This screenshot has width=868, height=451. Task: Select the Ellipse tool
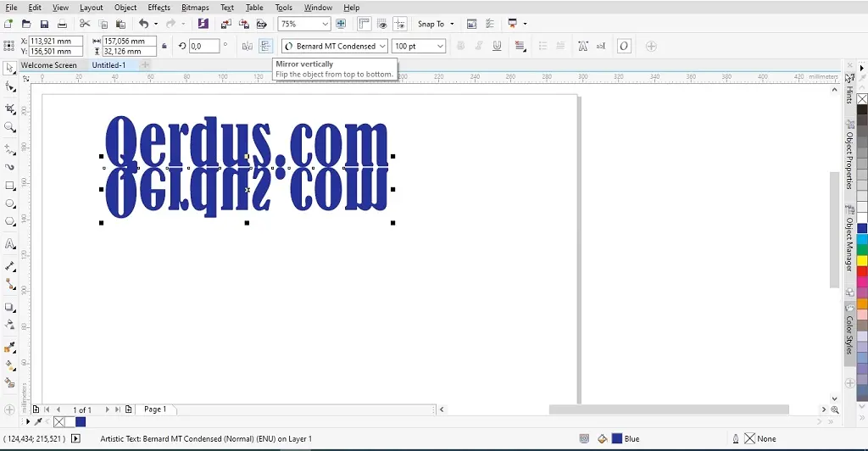click(x=9, y=203)
